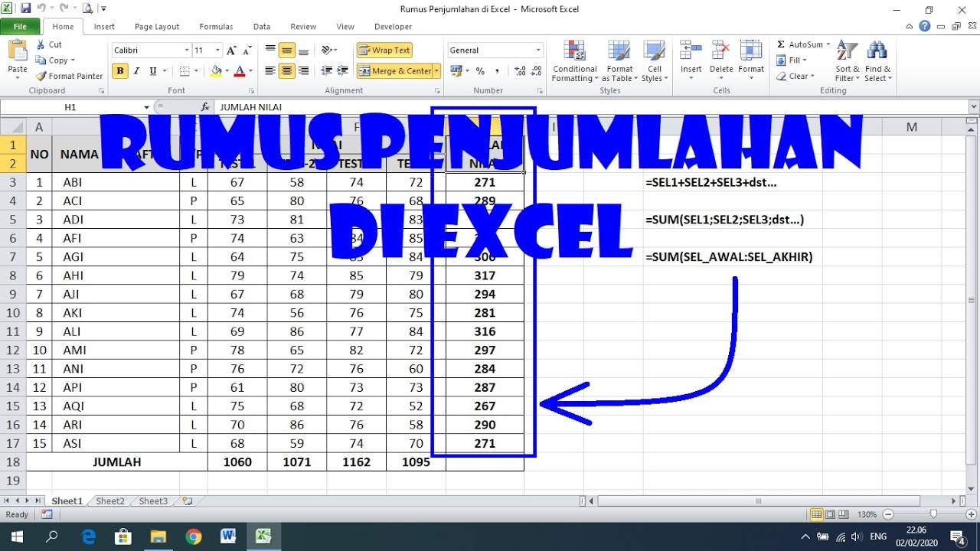The image size is (980, 551).
Task: Click Format as Table button
Action: click(x=619, y=60)
